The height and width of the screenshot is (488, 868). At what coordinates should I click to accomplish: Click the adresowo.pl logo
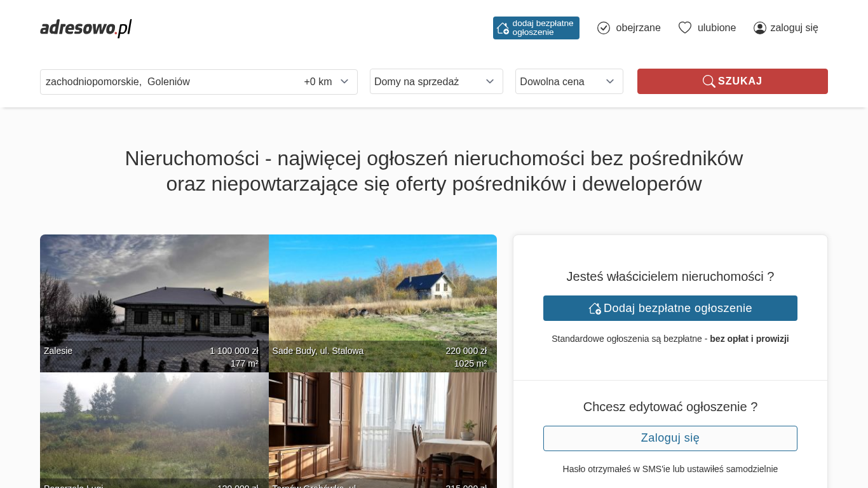[86, 28]
